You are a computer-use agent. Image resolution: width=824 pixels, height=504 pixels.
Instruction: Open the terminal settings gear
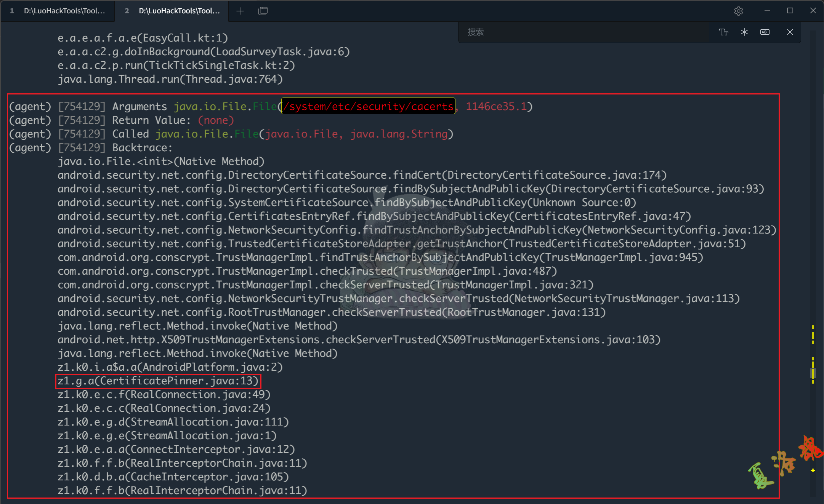coord(738,11)
